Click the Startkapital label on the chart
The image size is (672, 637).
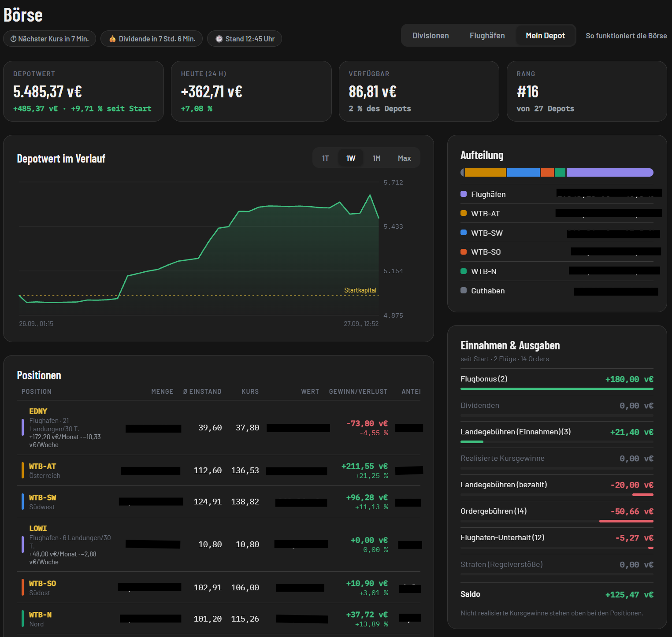(x=360, y=290)
